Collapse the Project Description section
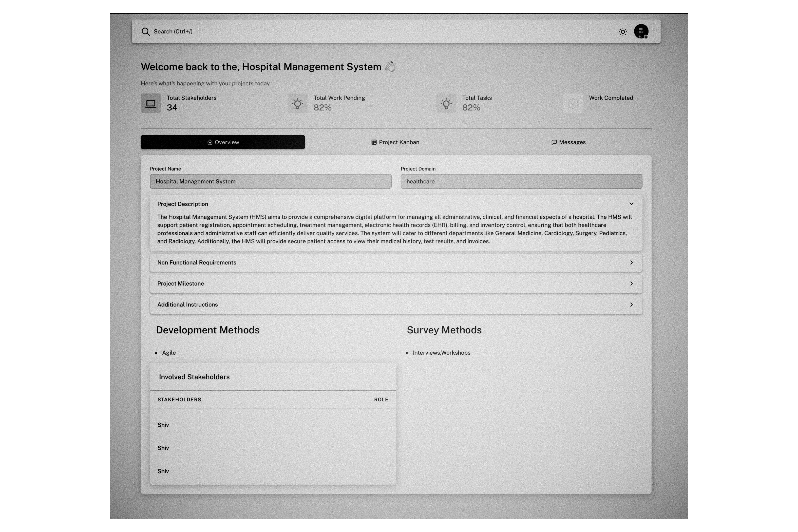Viewport: 798px width, 532px height. click(x=631, y=204)
